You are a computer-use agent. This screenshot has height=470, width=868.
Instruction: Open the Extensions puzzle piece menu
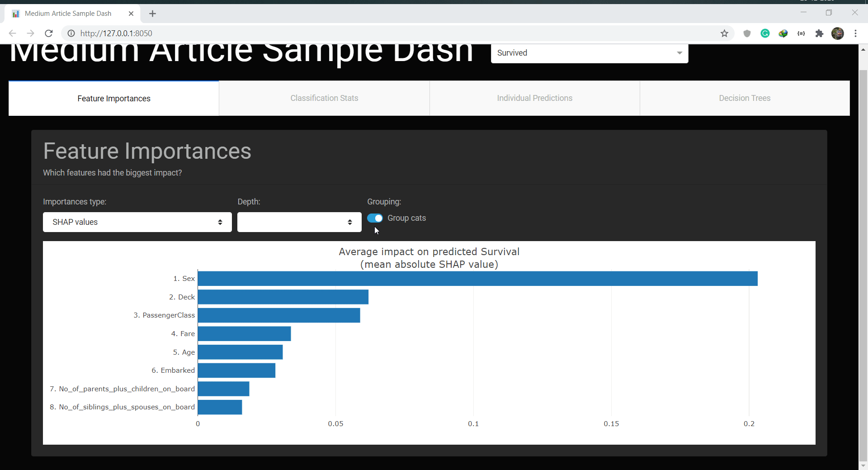[819, 33]
